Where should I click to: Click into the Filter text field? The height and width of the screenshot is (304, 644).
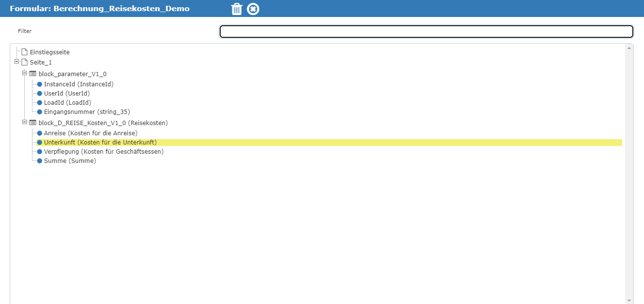(426, 32)
